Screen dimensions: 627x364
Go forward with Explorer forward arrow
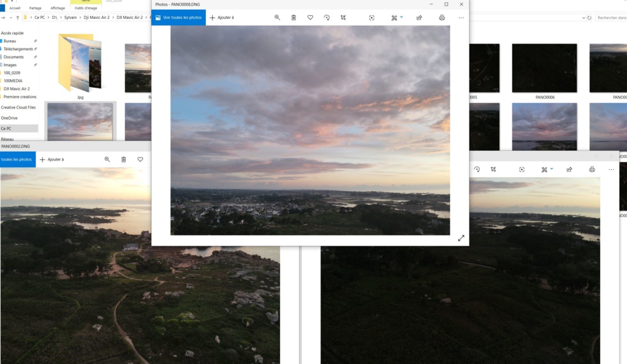point(3,18)
